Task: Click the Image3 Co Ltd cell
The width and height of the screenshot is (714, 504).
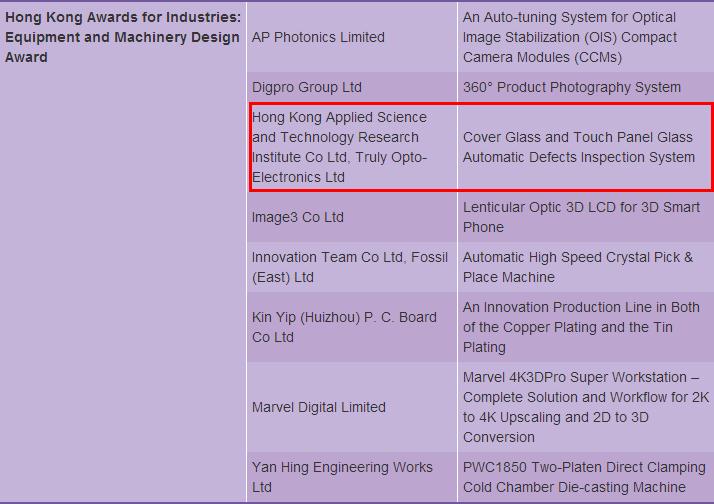Action: 298,217
